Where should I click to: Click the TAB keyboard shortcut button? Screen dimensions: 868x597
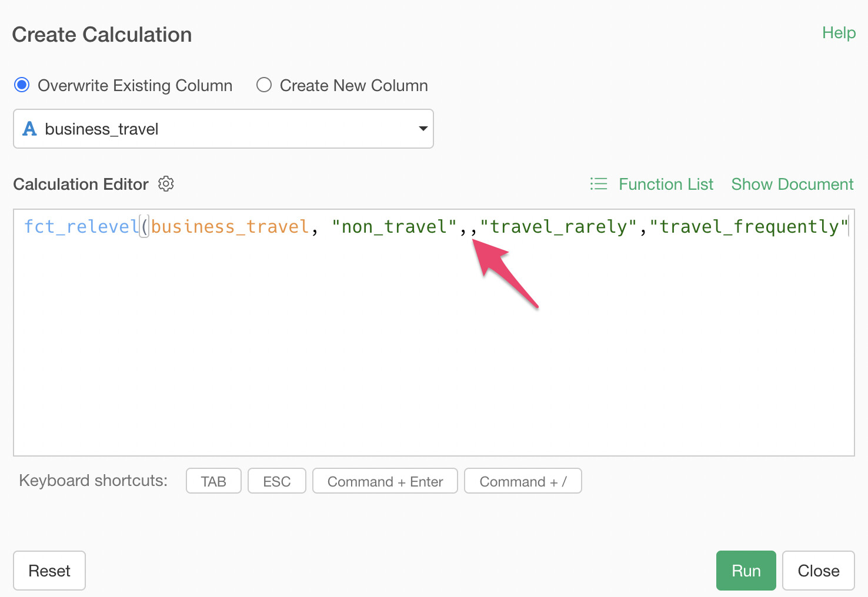pos(213,481)
